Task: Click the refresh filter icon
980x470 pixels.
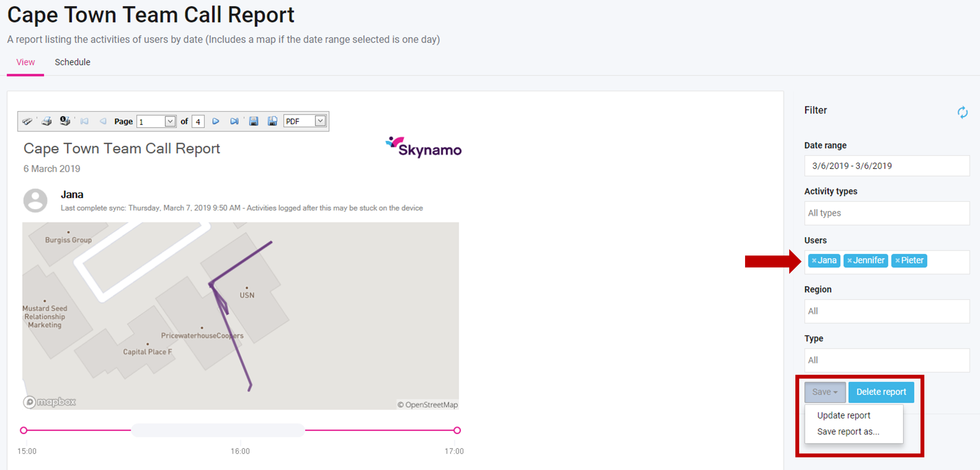Action: tap(962, 113)
